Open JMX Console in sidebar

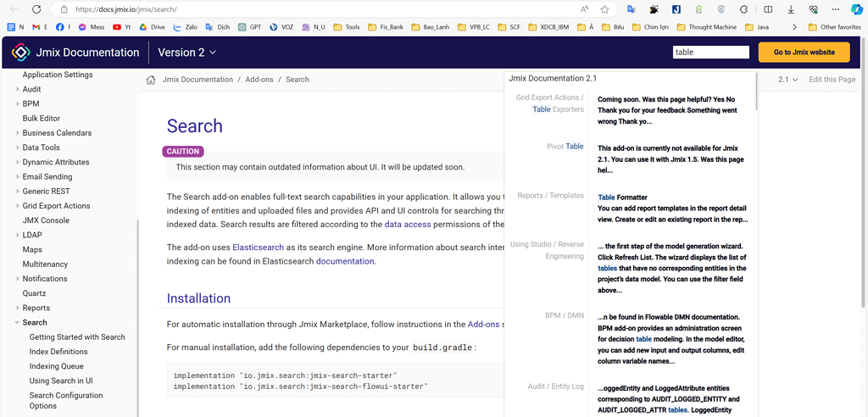(46, 220)
